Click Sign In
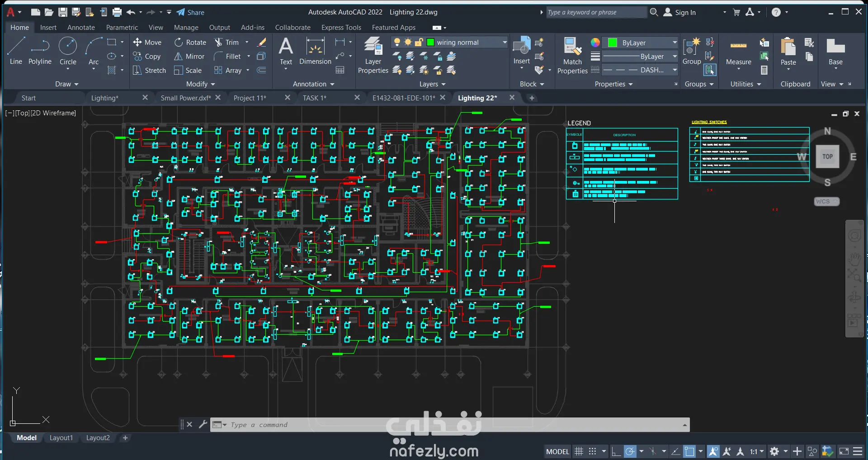 click(685, 13)
